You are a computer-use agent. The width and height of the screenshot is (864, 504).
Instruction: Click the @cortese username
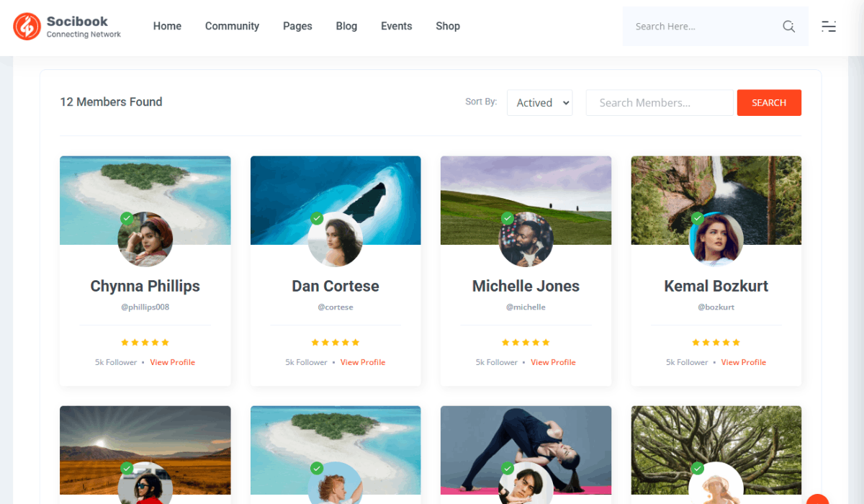point(336,307)
